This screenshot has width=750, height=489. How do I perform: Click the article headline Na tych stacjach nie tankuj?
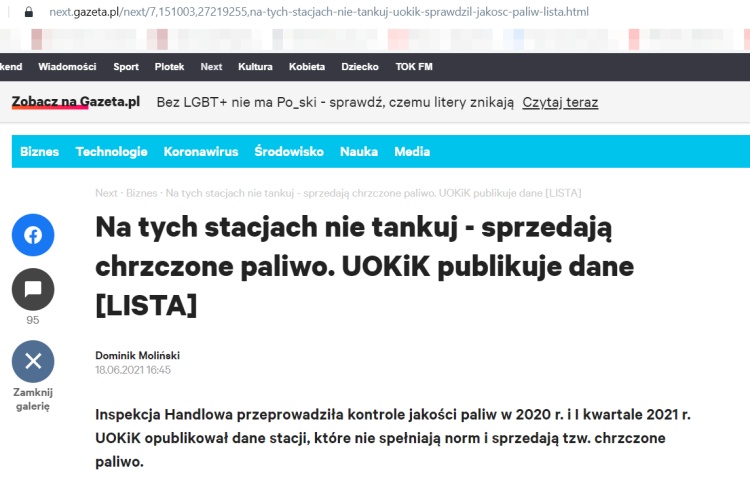(364, 266)
